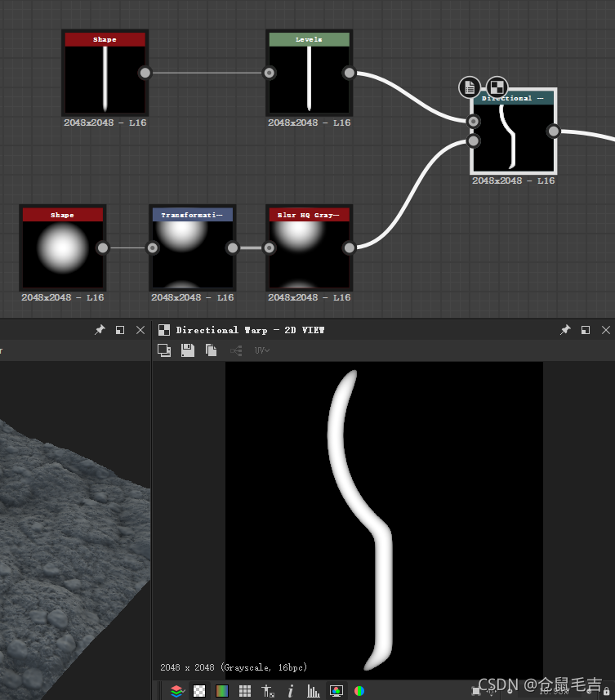Close the 3D view panel
The height and width of the screenshot is (700, 615).
coord(140,330)
